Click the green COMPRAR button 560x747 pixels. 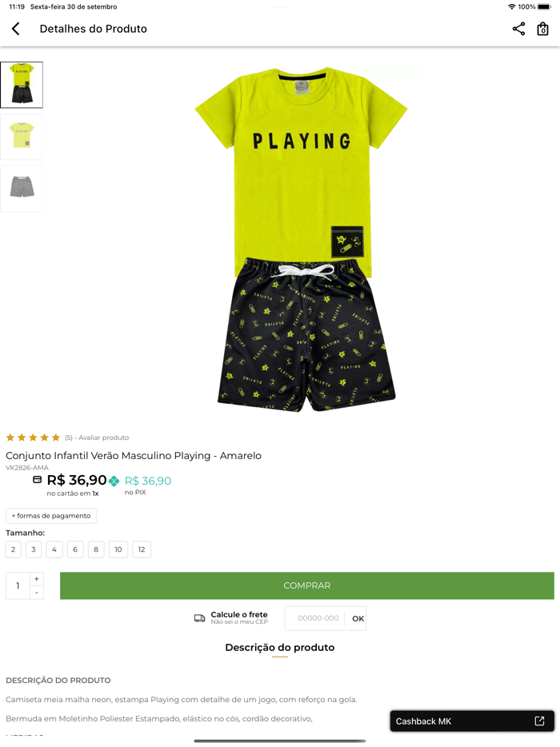pos(307,585)
